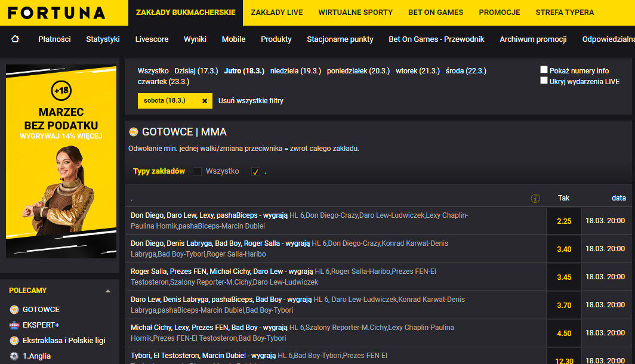
Task: Click the info icon in table header
Action: click(x=535, y=198)
